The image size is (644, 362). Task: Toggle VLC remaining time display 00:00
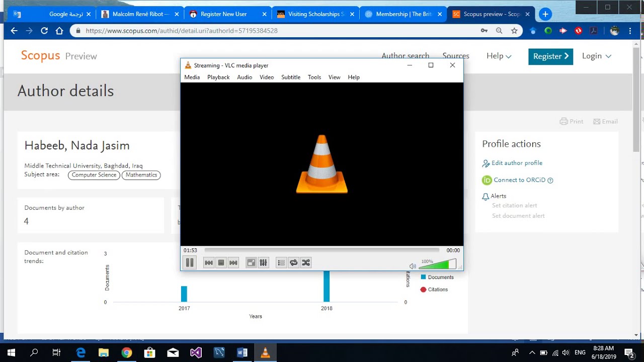(453, 250)
